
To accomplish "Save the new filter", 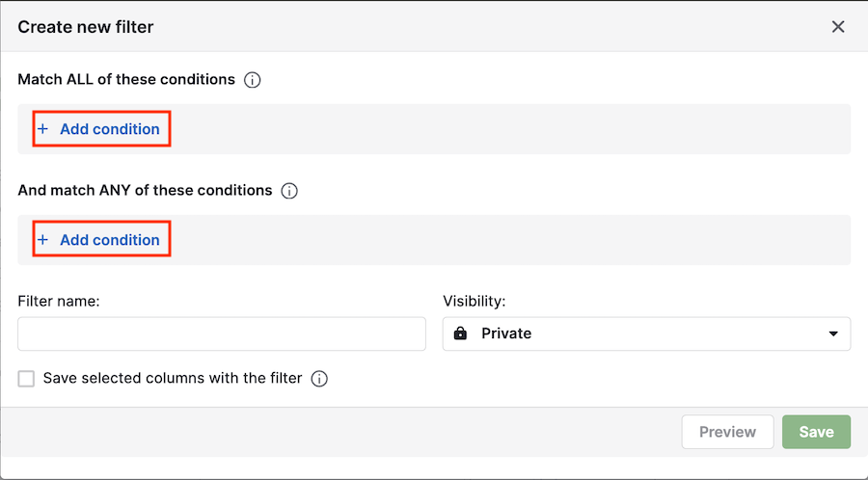I will [x=816, y=432].
